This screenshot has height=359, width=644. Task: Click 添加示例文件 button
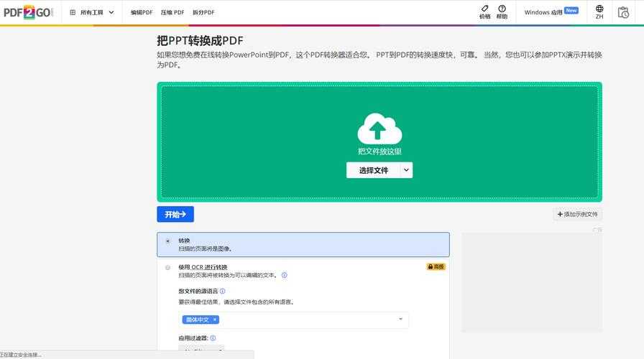click(x=577, y=214)
